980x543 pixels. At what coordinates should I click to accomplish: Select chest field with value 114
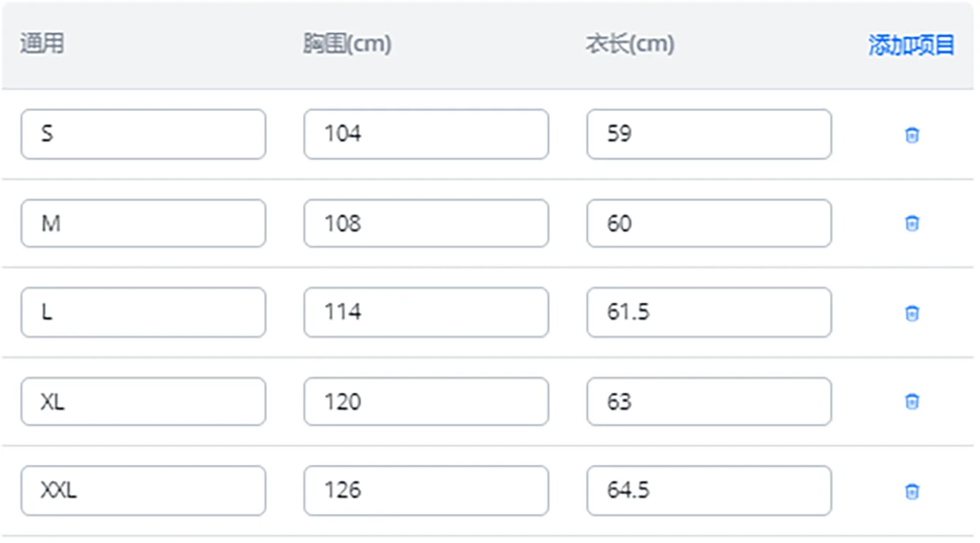426,313
